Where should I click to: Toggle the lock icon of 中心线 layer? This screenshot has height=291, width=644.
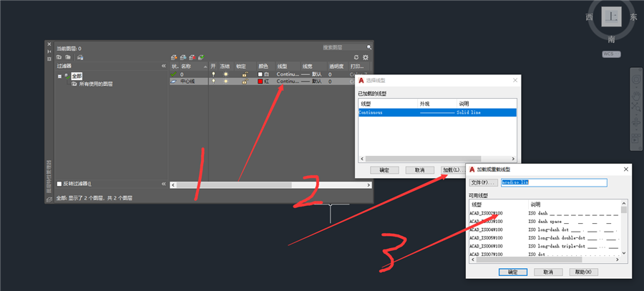(245, 82)
